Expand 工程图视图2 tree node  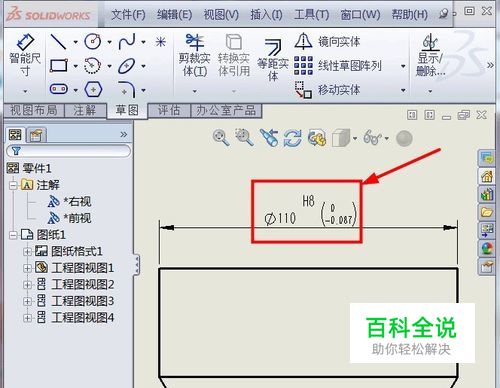(x=27, y=285)
